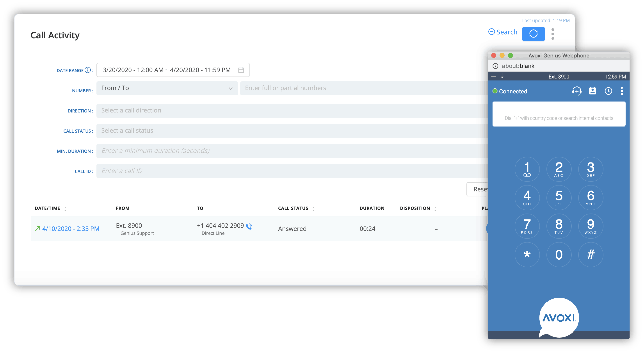Click the webphone dial input field
Viewport: 644px width, 353px height.
559,114
